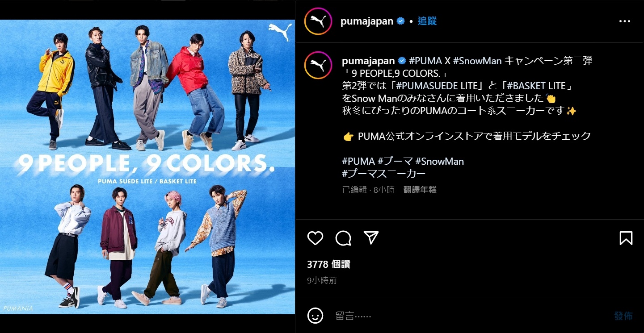Open comments via the speech bubble icon
644x333 pixels.
coord(343,238)
